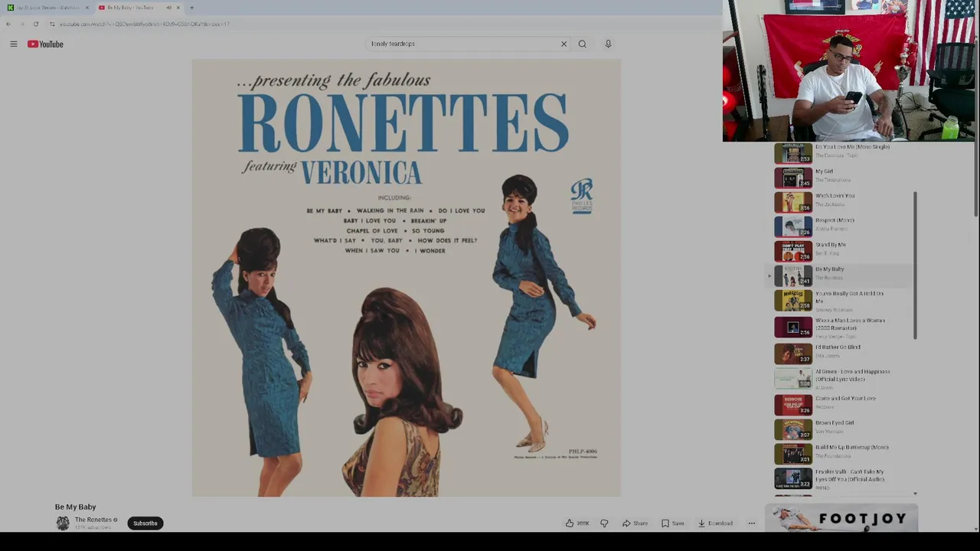This screenshot has width=980, height=551.
Task: Click the Ronettes album cover video player
Action: click(407, 279)
